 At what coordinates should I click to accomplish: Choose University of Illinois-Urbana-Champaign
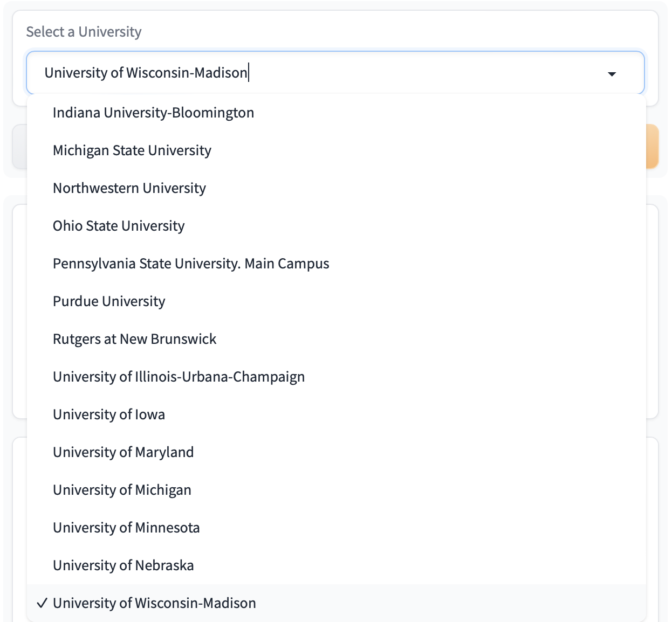click(x=179, y=377)
